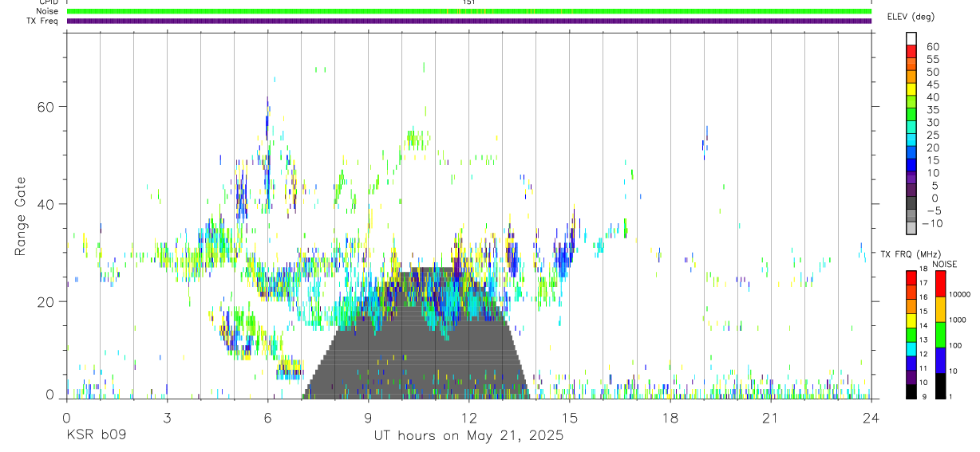Pick the blue 15–20 degree elevation swatch
Viewport: 980px width, 452px height.
coord(911,153)
